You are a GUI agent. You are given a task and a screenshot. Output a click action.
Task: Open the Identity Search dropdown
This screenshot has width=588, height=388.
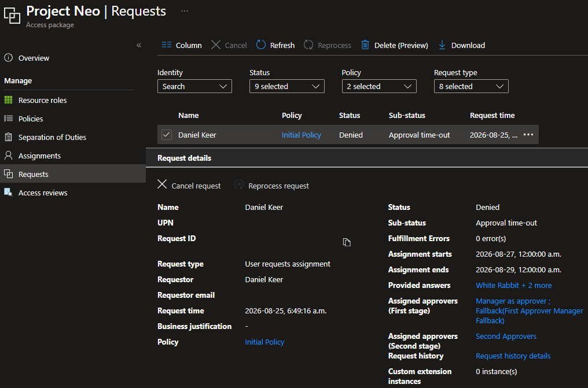[194, 86]
